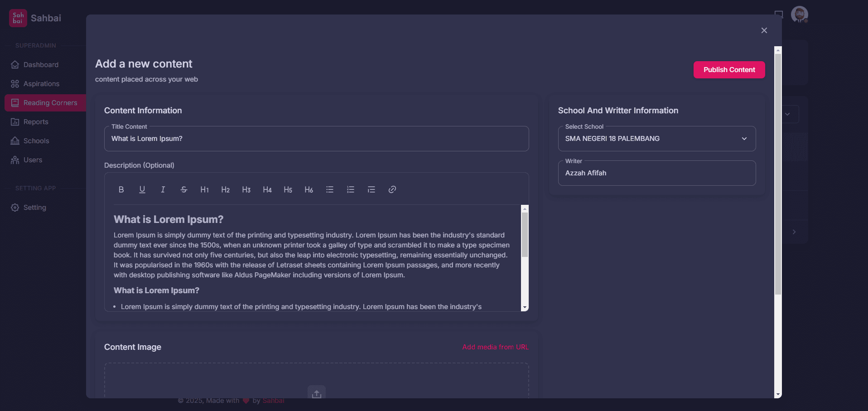868x411 pixels.
Task: Navigate to the Reports section
Action: click(x=35, y=121)
